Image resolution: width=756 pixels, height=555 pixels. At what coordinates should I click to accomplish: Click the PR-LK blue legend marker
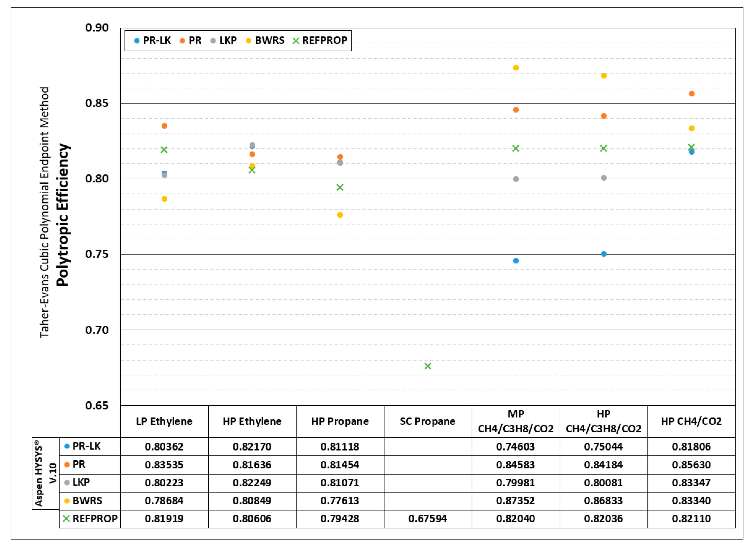coord(137,41)
